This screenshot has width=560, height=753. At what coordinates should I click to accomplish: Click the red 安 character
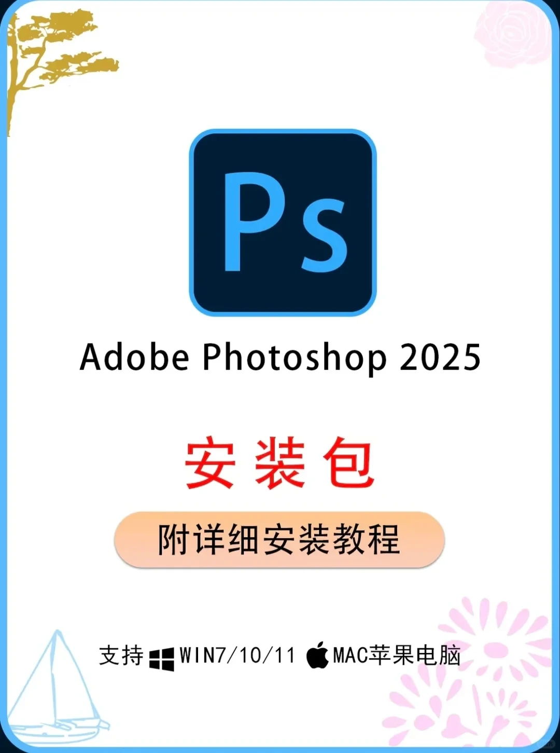point(210,462)
